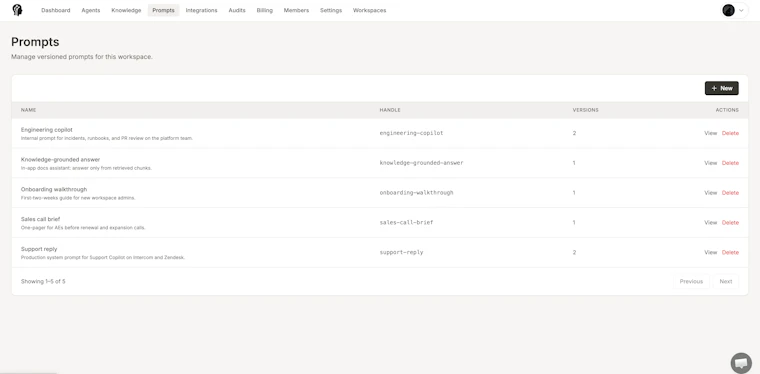Open the Integrations page
The width and height of the screenshot is (760, 374).
pyautogui.click(x=201, y=10)
